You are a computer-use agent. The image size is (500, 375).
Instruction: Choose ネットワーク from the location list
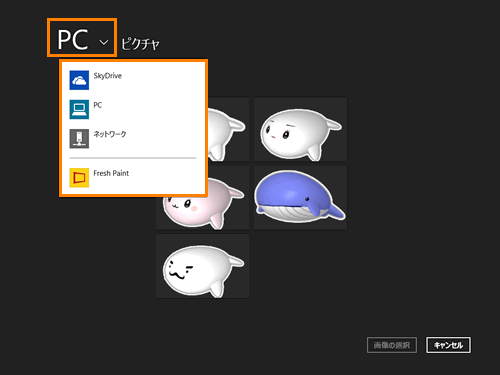110,134
